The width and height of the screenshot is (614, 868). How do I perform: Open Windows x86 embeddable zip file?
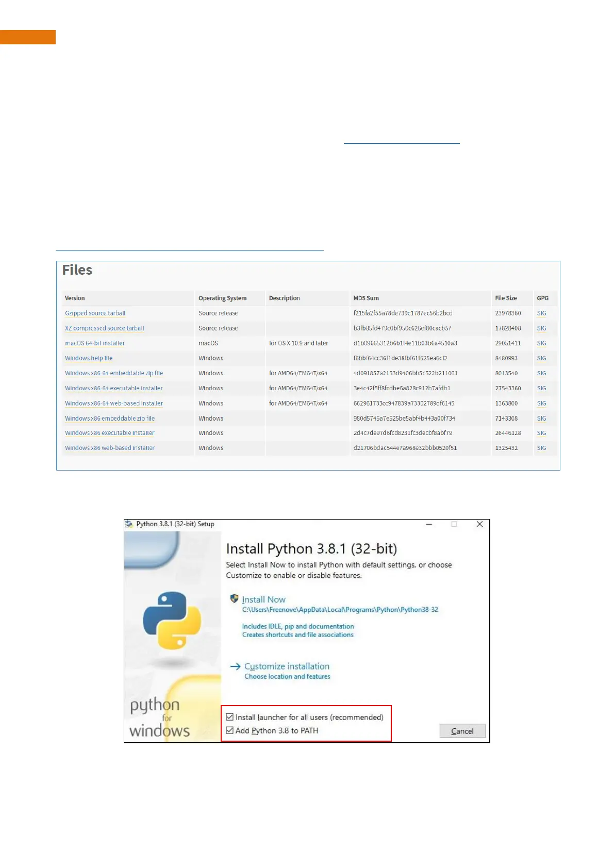click(x=110, y=418)
